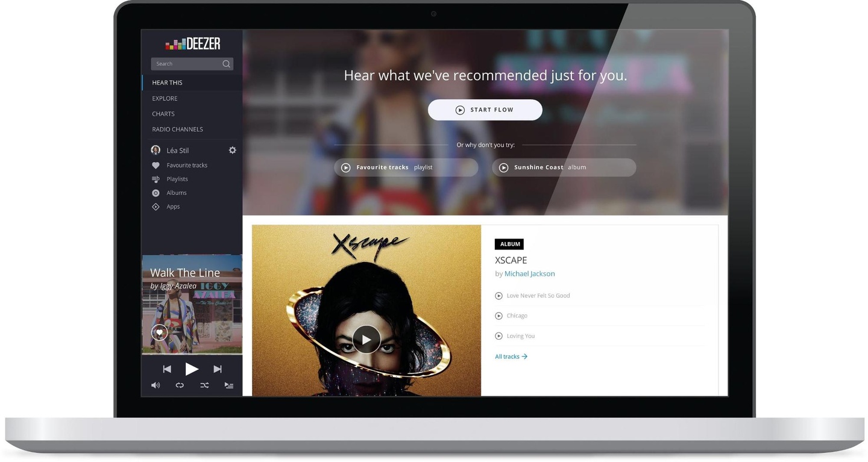Click the play icon inside START FLOW
This screenshot has height=462, width=868.
[x=460, y=110]
